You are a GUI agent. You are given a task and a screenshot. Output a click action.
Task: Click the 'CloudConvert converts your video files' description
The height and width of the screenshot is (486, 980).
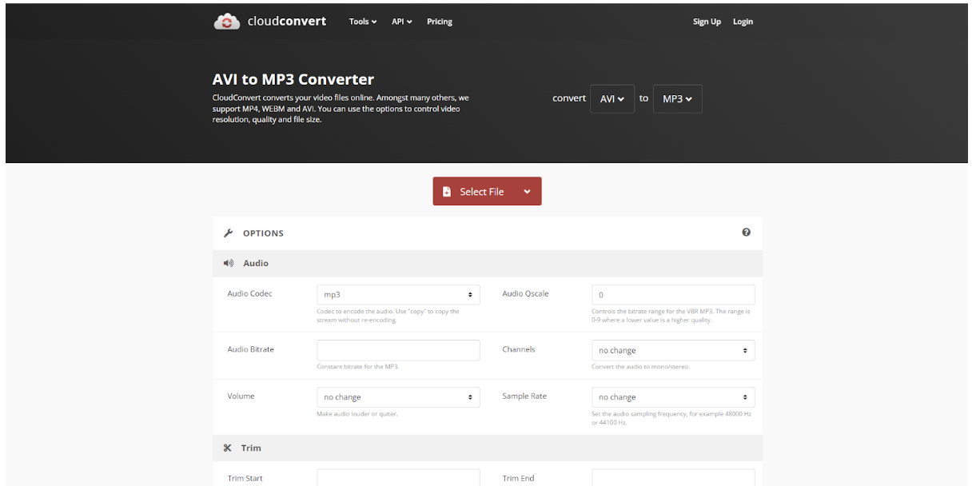(341, 109)
